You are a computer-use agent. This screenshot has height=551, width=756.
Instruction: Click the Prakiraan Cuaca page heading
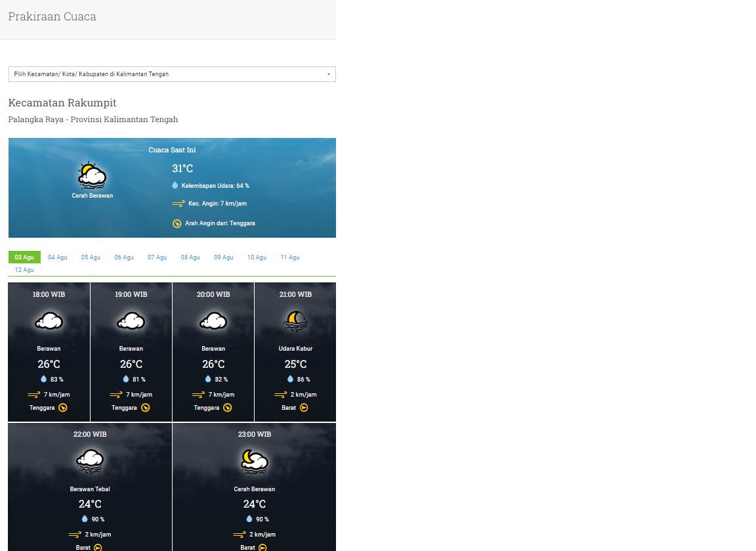[52, 16]
